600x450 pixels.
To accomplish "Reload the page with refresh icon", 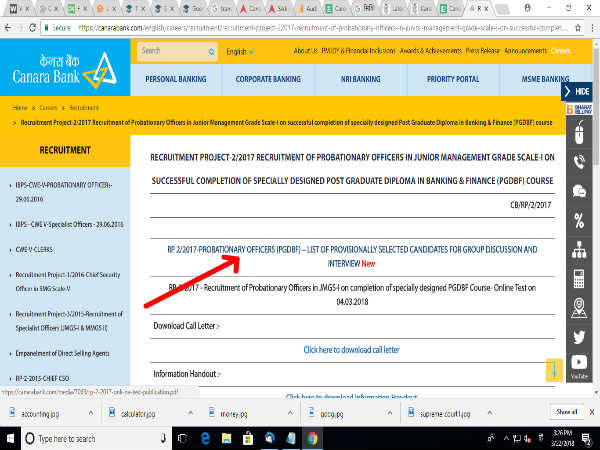I will click(33, 28).
